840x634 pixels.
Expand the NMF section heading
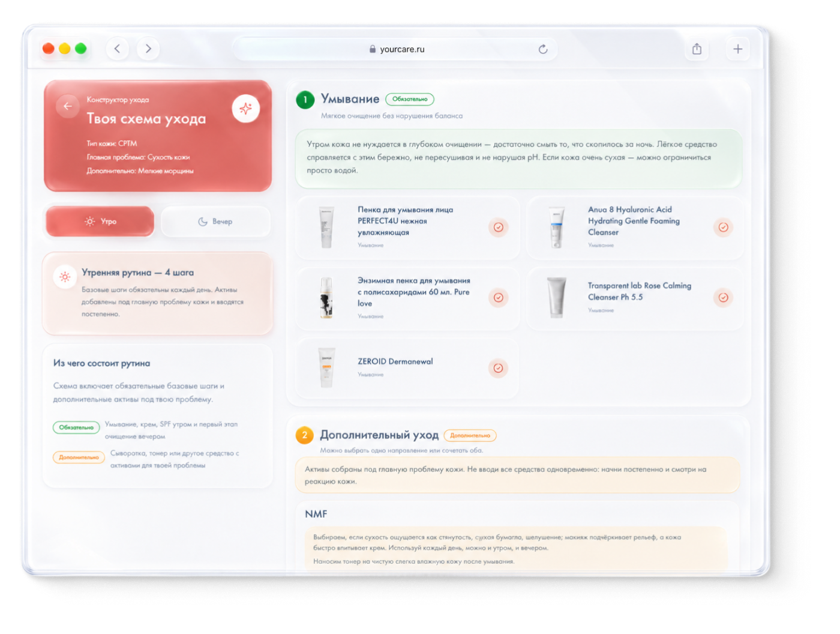point(316,514)
